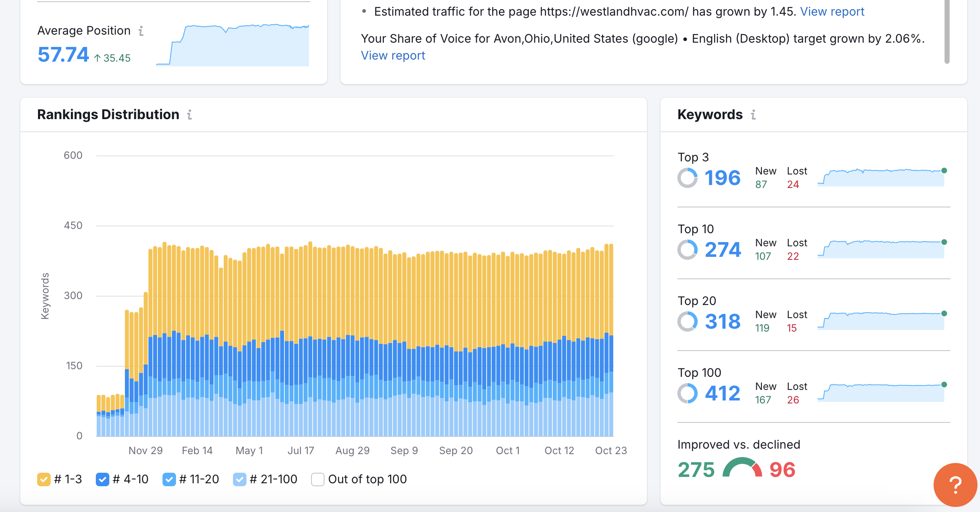Select the Top 3 trend sparkline
Screen dimensions: 980x512
pos(882,177)
